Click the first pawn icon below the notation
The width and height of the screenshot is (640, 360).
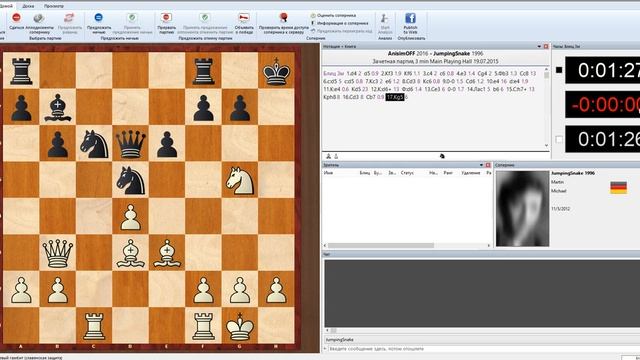click(328, 156)
